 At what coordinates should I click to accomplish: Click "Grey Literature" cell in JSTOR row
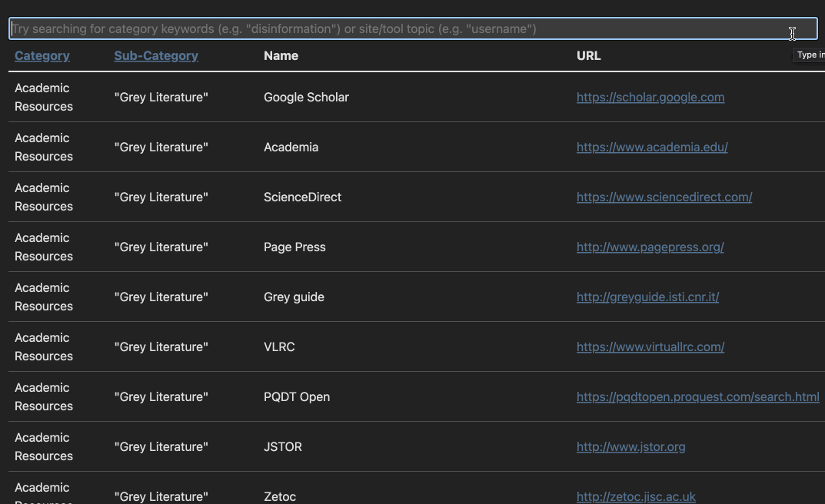coord(161,446)
